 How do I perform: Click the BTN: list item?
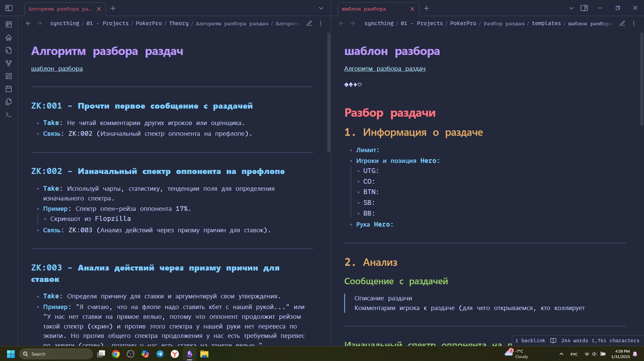pyautogui.click(x=371, y=192)
